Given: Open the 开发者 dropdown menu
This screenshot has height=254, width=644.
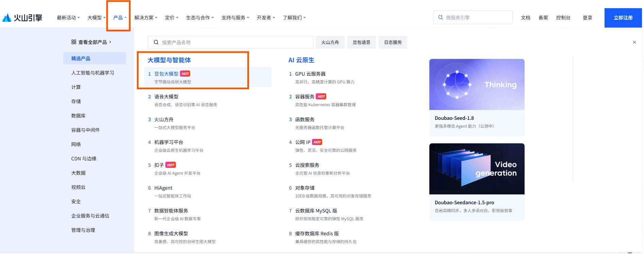Looking at the screenshot, I should point(266,18).
